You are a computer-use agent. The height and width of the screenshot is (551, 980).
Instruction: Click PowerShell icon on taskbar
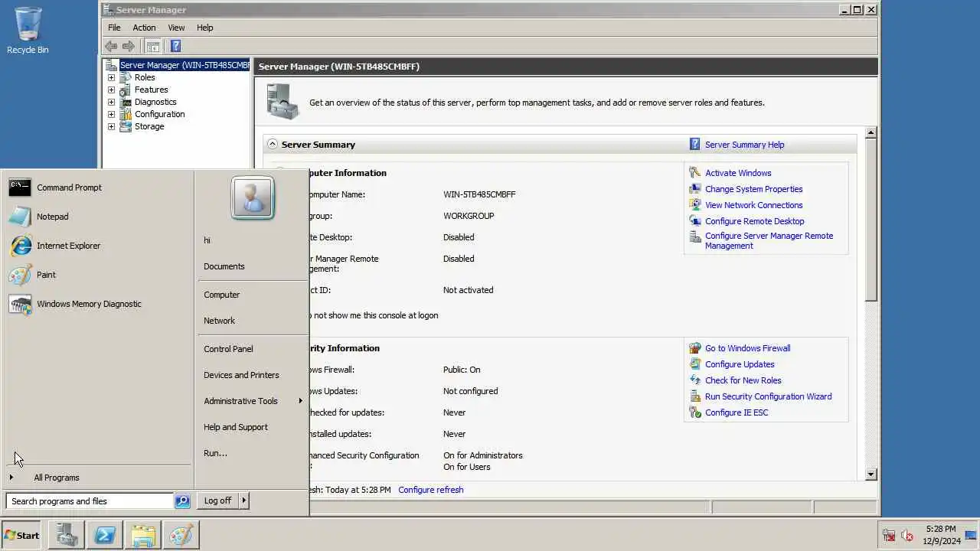(x=105, y=535)
